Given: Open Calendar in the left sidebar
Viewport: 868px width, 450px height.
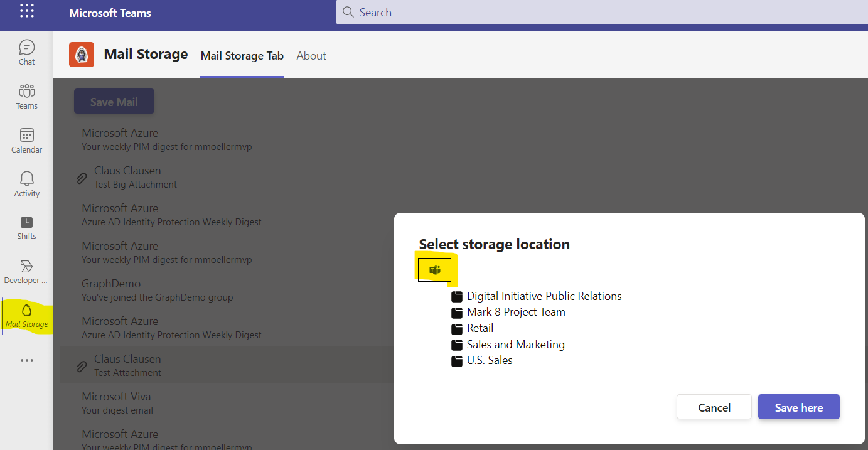Looking at the screenshot, I should [26, 141].
